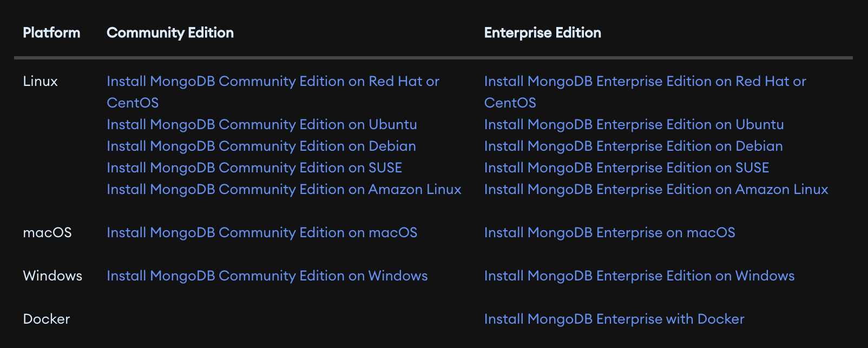Open Enterprise Edition on Windows install link
The image size is (868, 348).
pyautogui.click(x=639, y=276)
